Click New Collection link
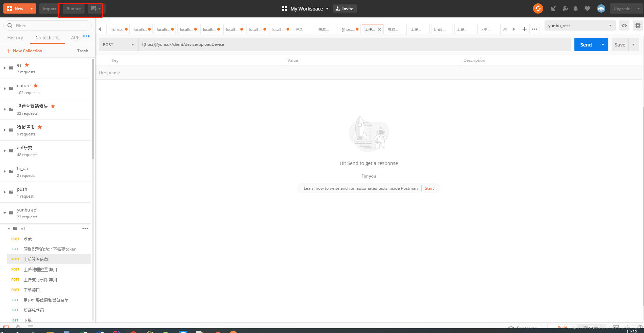Screen dimensions: 644x333 [x=24, y=51]
